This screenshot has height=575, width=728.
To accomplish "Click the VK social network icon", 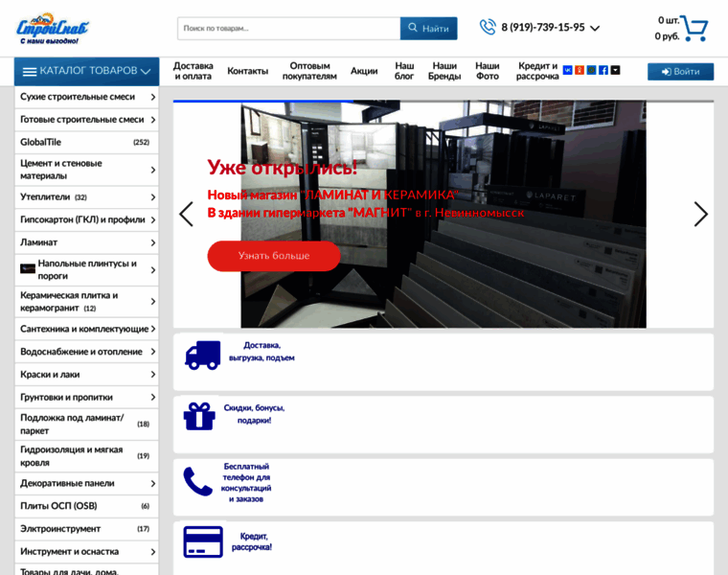I will pos(568,70).
